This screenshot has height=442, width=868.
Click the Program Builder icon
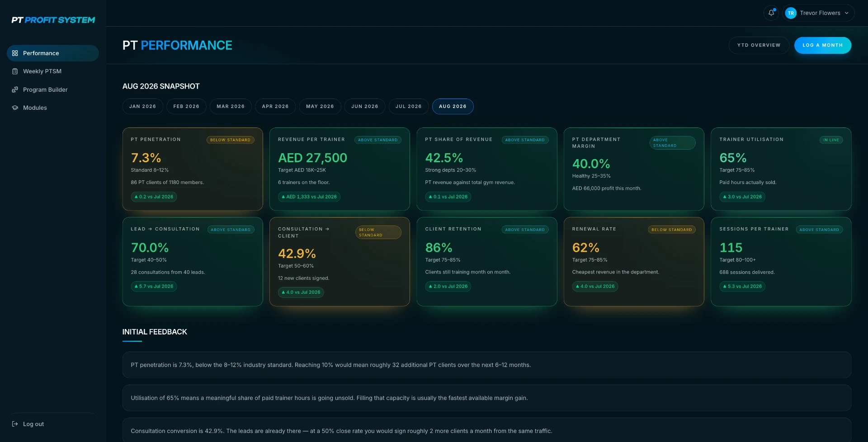pos(15,89)
